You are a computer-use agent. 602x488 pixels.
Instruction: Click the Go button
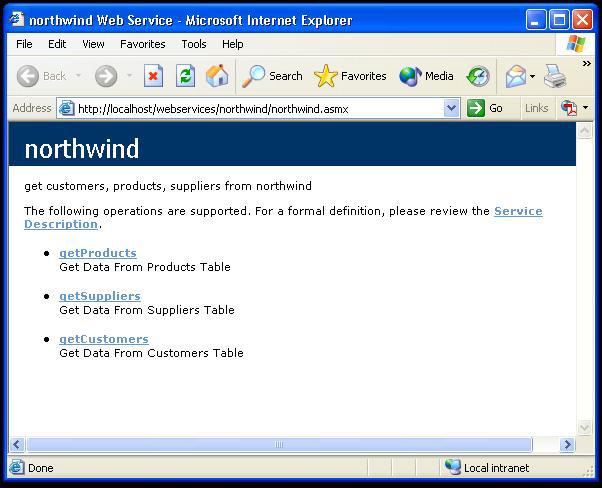coord(485,108)
